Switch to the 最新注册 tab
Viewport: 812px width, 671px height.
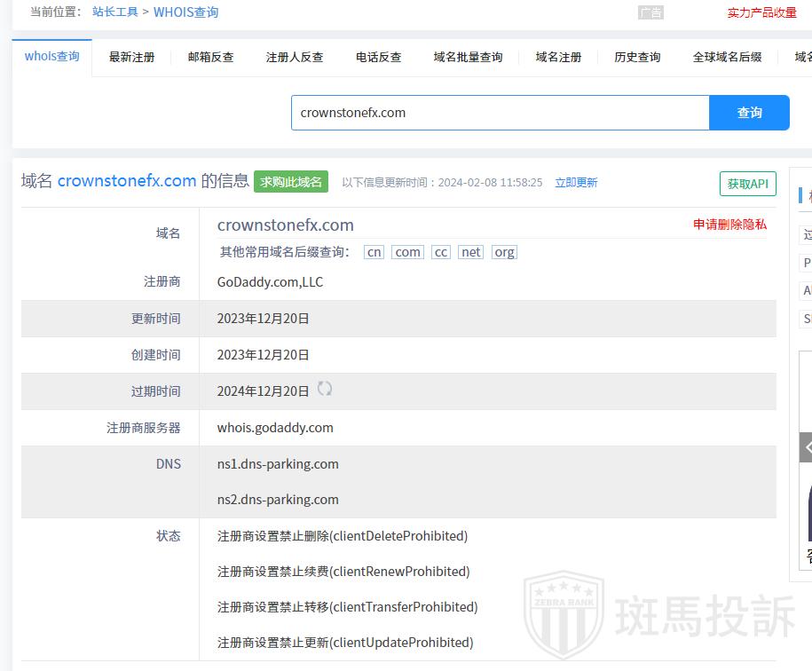[131, 57]
